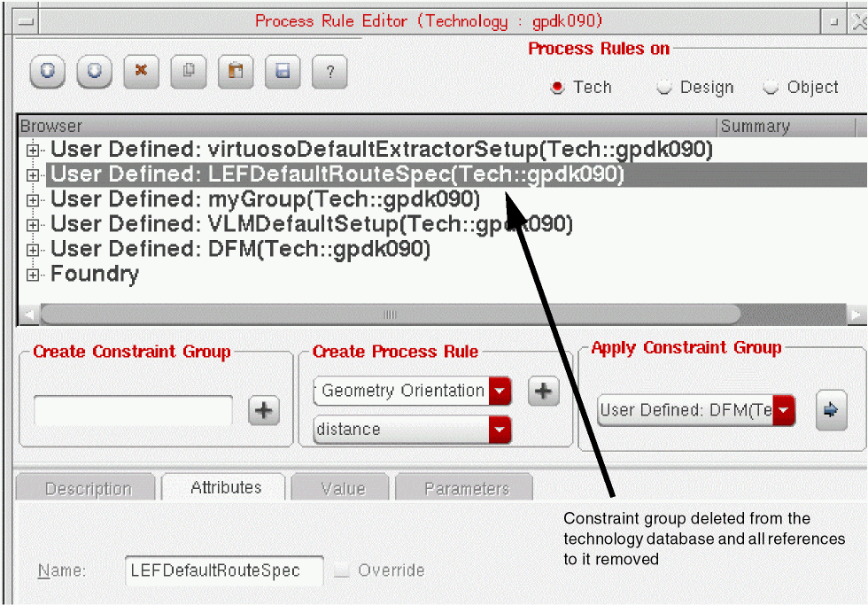Toggle the Override checkbox
This screenshot has height=605, width=868.
coord(342,570)
